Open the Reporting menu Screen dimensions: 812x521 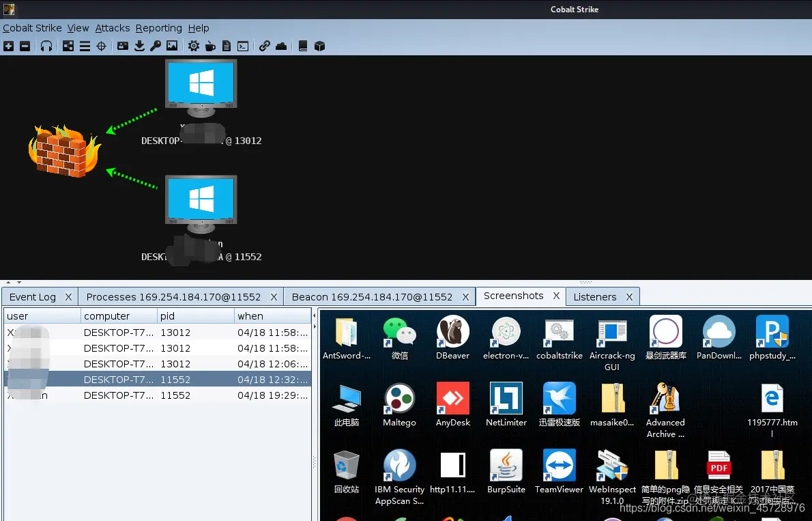[159, 28]
